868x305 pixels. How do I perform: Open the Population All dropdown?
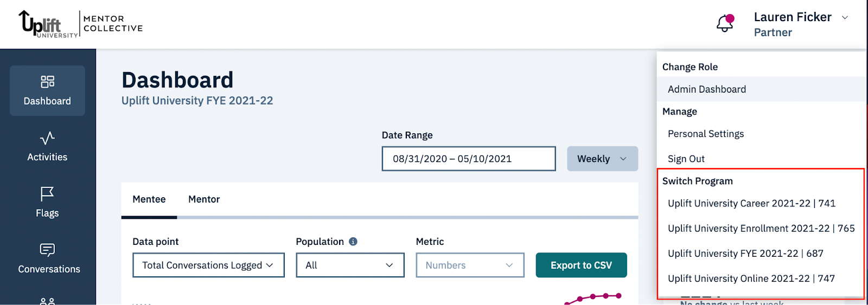point(350,265)
